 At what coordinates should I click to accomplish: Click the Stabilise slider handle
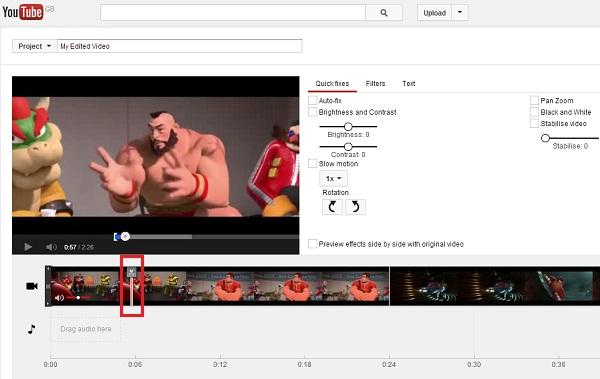[x=545, y=138]
